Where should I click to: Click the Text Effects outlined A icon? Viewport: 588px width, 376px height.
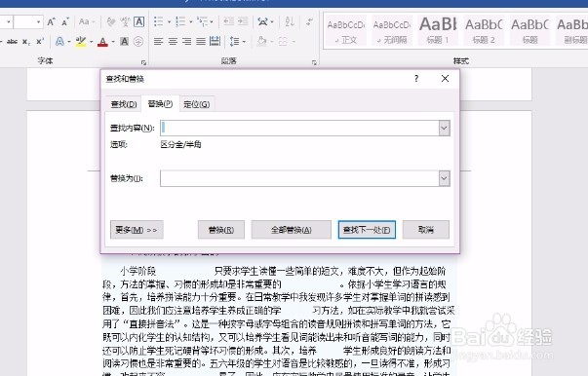click(59, 41)
